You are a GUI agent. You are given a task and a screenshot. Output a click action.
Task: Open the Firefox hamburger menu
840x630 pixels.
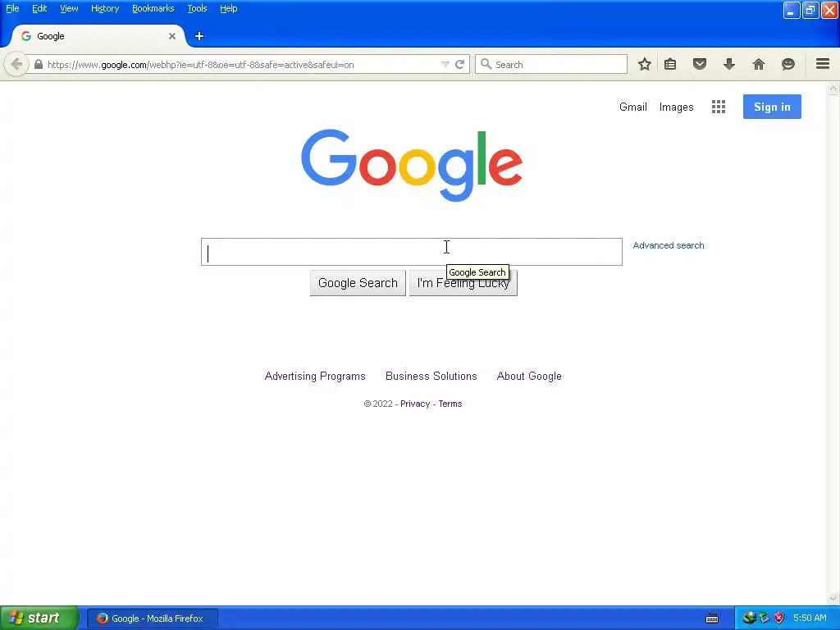pos(823,64)
